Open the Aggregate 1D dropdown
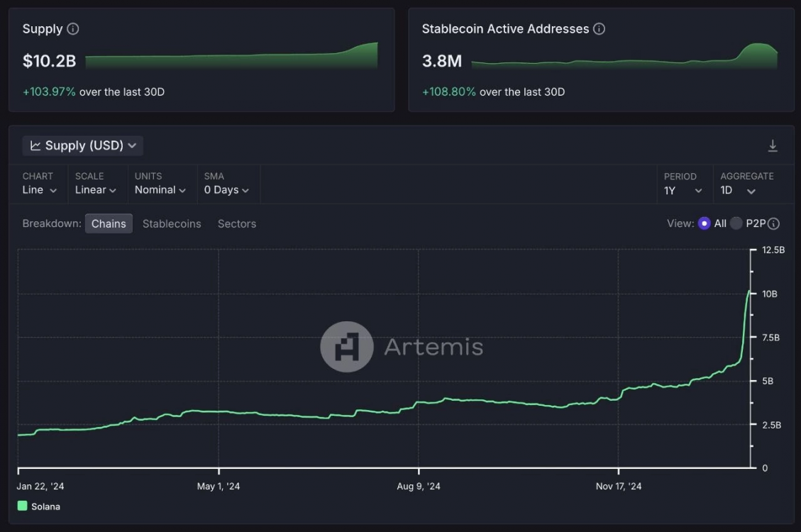The width and height of the screenshot is (801, 532). coord(738,190)
